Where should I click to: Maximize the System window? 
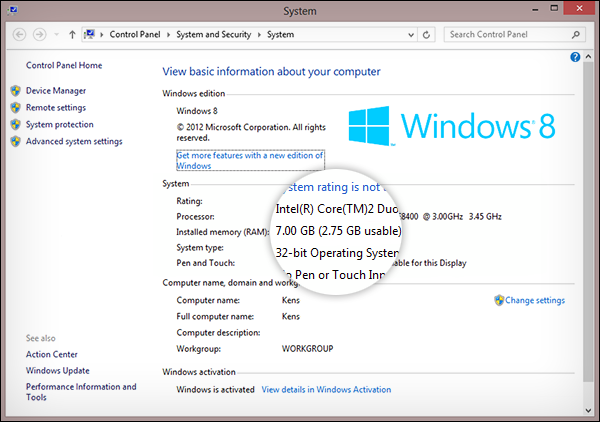coord(554,9)
